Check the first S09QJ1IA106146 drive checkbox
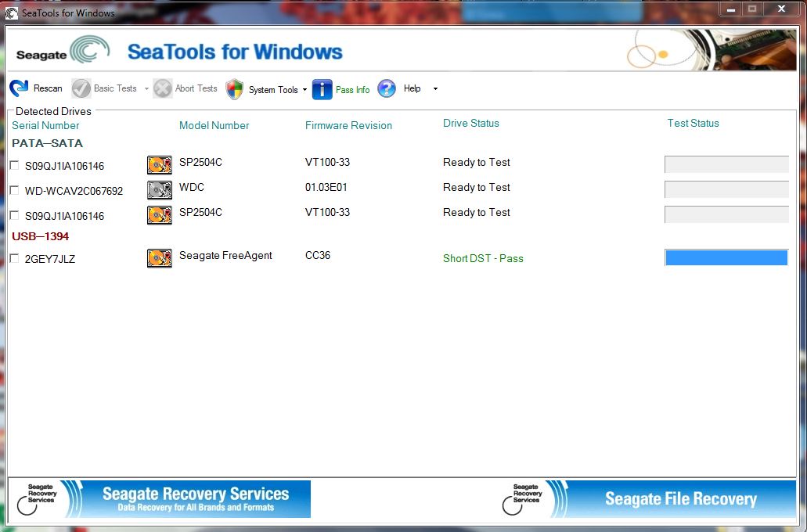The width and height of the screenshot is (807, 532). click(x=14, y=165)
